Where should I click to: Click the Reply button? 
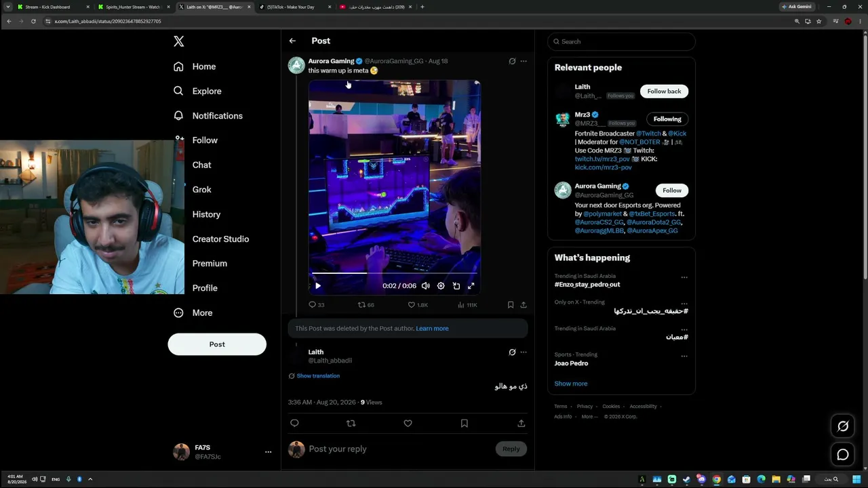coord(511,449)
